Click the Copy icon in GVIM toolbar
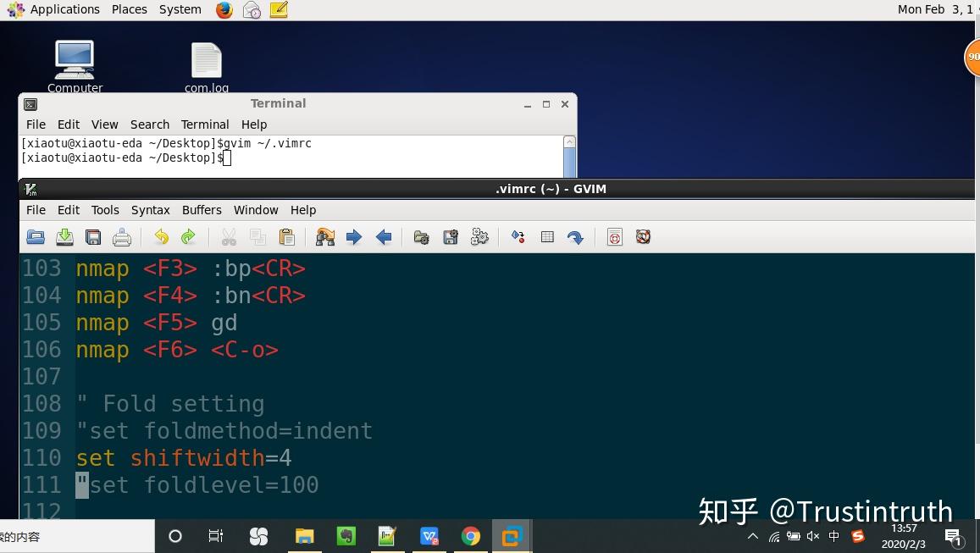This screenshot has width=980, height=553. point(257,237)
